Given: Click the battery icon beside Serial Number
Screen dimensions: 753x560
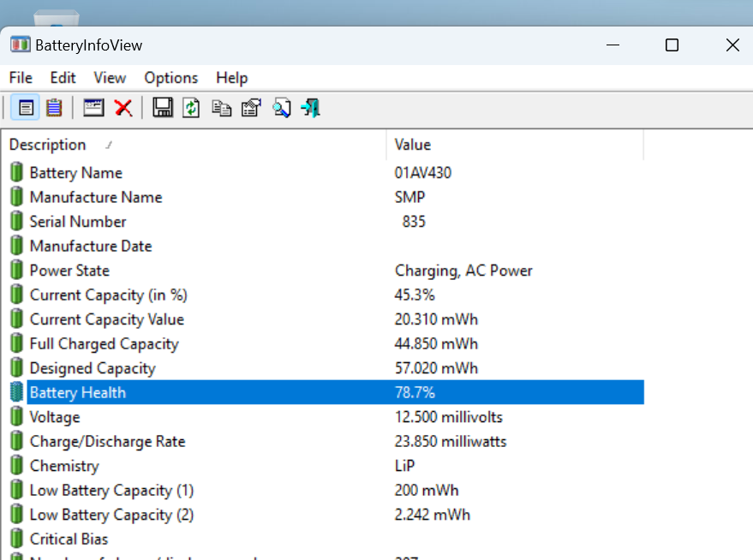Looking at the screenshot, I should tap(16, 221).
